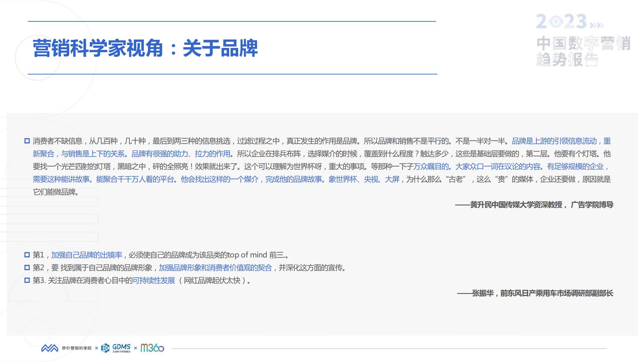Click the square bullet before 第3

pyautogui.click(x=27, y=281)
